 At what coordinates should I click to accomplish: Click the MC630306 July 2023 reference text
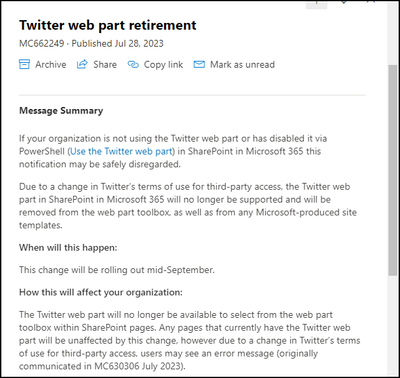[139, 366]
